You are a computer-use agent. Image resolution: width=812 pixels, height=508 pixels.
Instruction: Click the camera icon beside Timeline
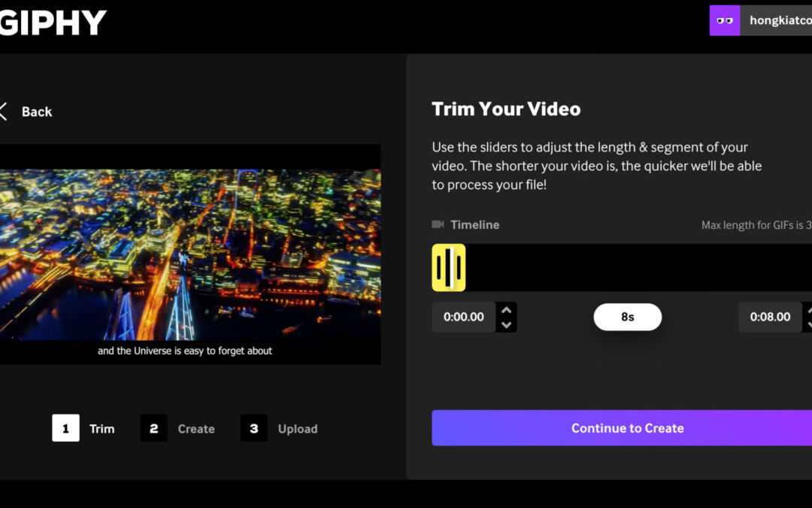[438, 224]
